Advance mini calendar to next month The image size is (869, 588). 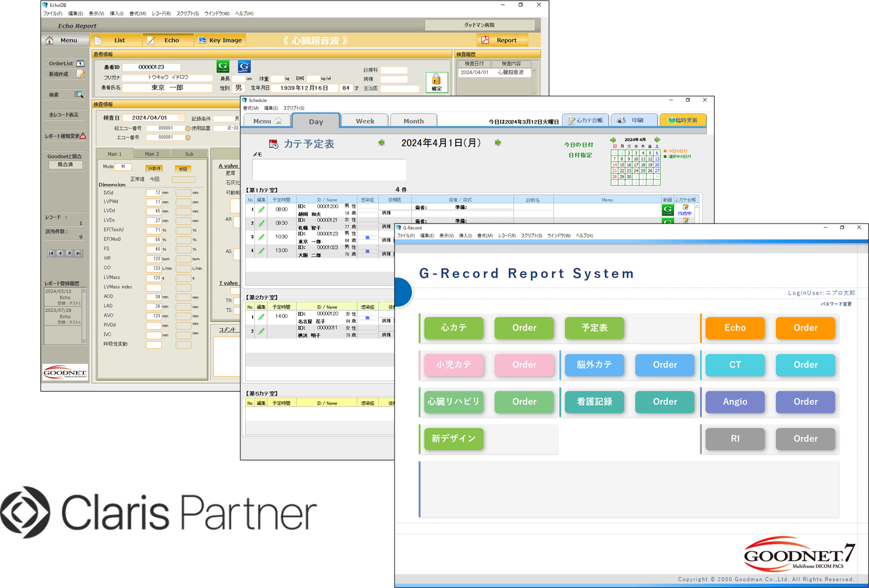point(657,140)
